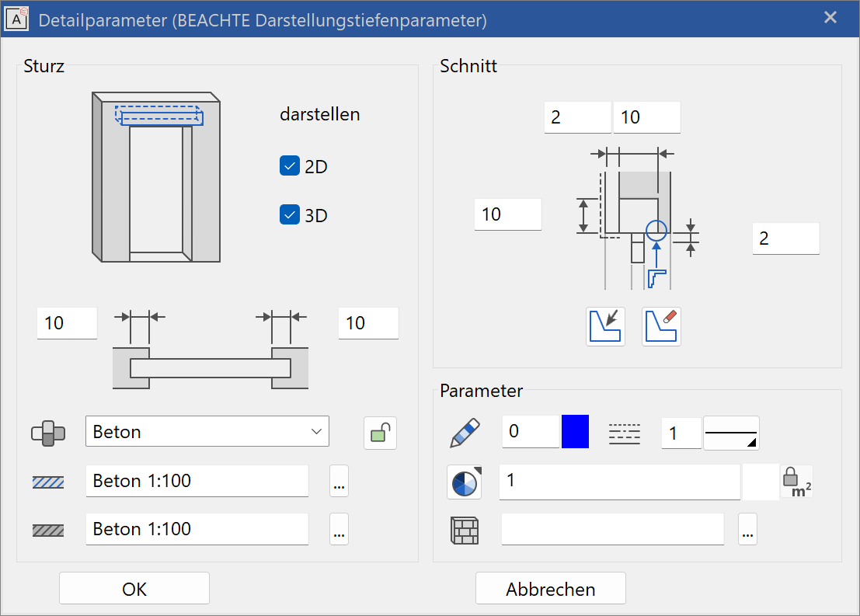This screenshot has height=616, width=860.
Task: Edit the attribute value field 1
Action: pyautogui.click(x=620, y=482)
